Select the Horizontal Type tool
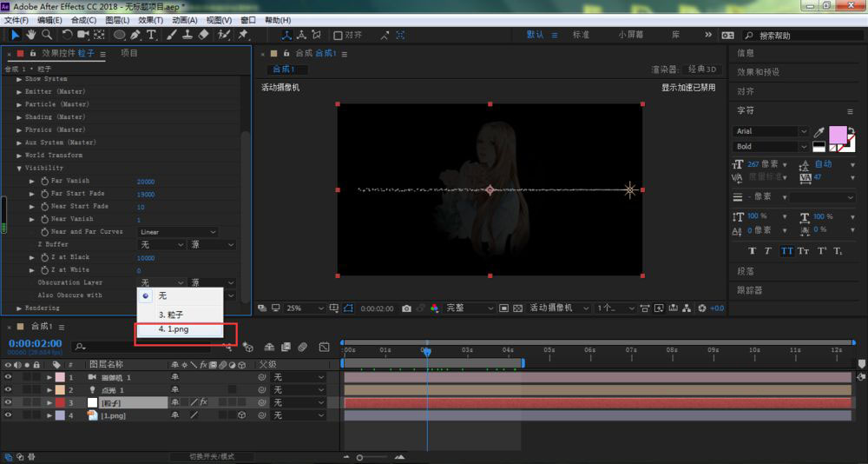 (x=151, y=35)
